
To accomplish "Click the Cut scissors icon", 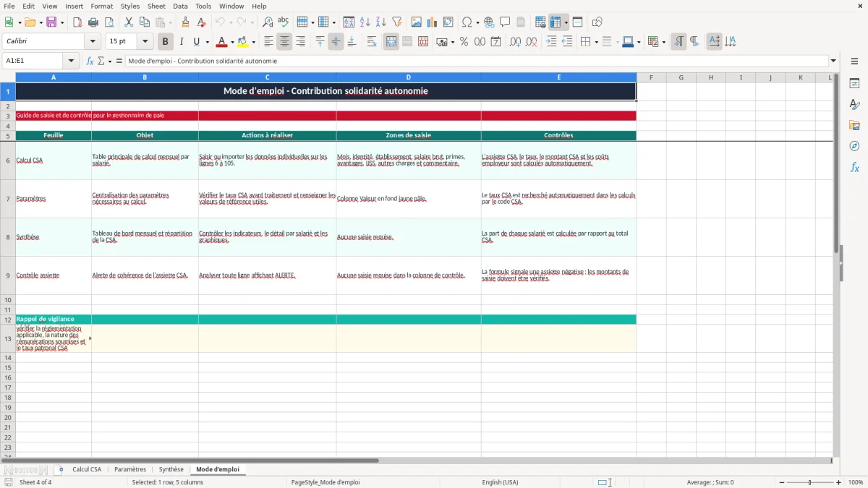I will click(129, 22).
